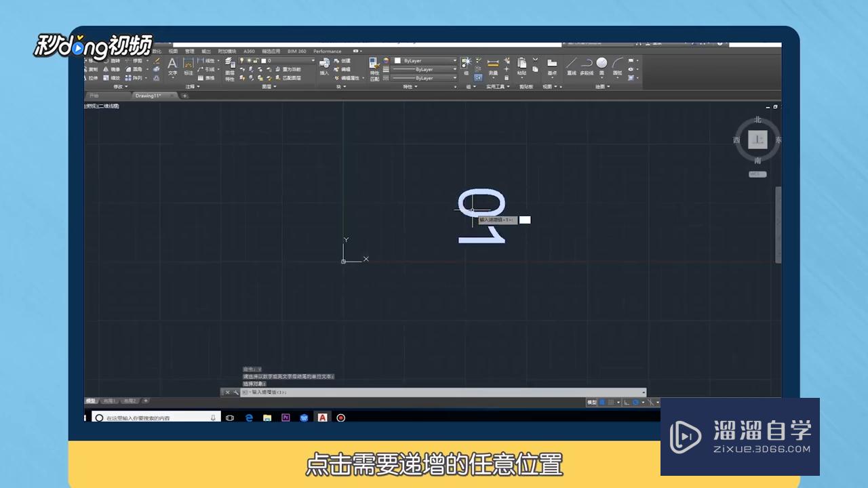
Task: Add a new drawing tab with plus
Action: tap(184, 96)
